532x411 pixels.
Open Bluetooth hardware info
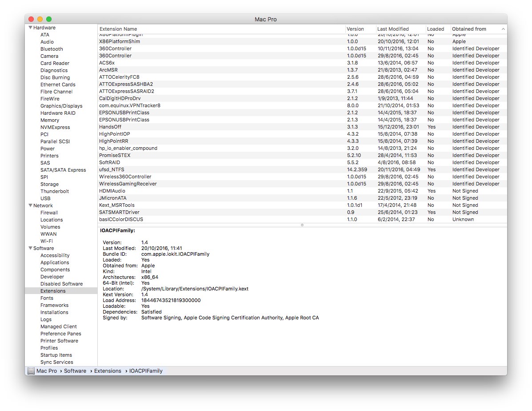click(x=52, y=49)
